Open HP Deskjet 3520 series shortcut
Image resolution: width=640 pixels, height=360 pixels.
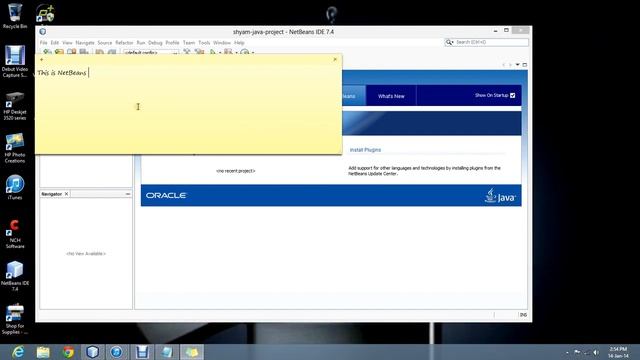click(15, 106)
